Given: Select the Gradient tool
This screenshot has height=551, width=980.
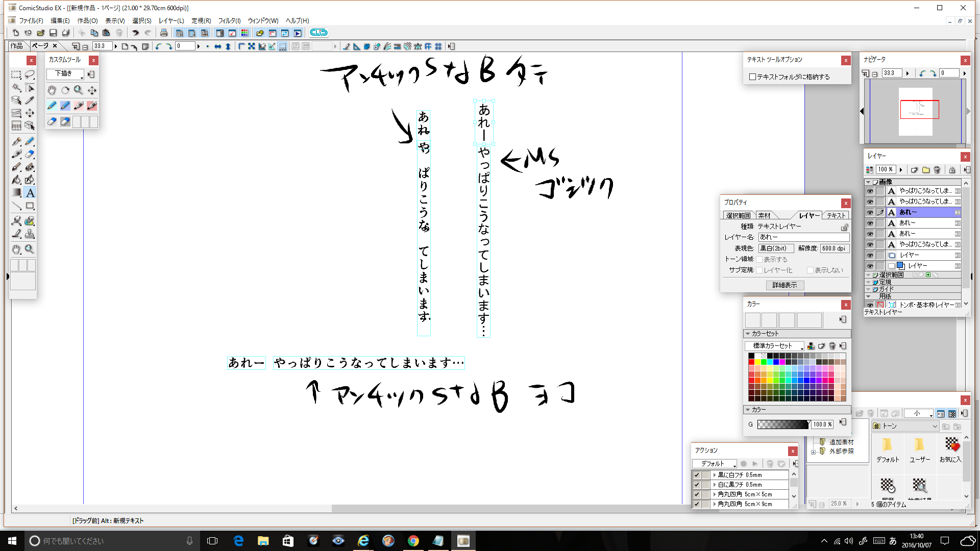Looking at the screenshot, I should click(16, 193).
